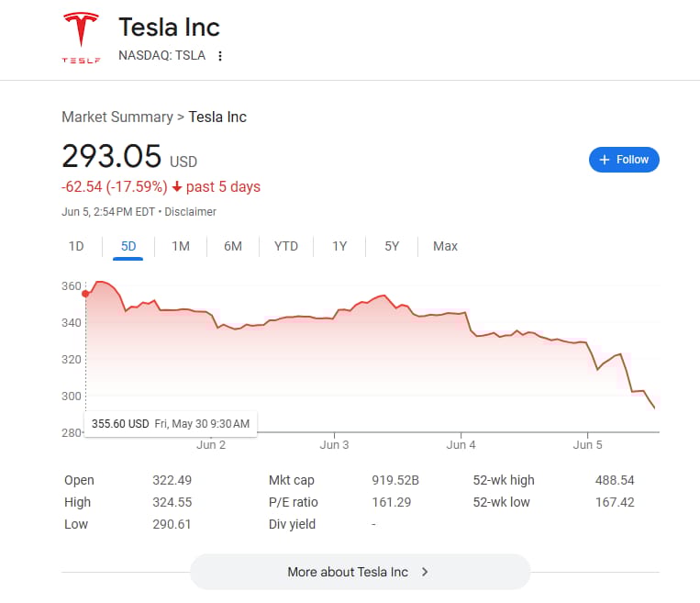Show the Max price history

point(445,246)
